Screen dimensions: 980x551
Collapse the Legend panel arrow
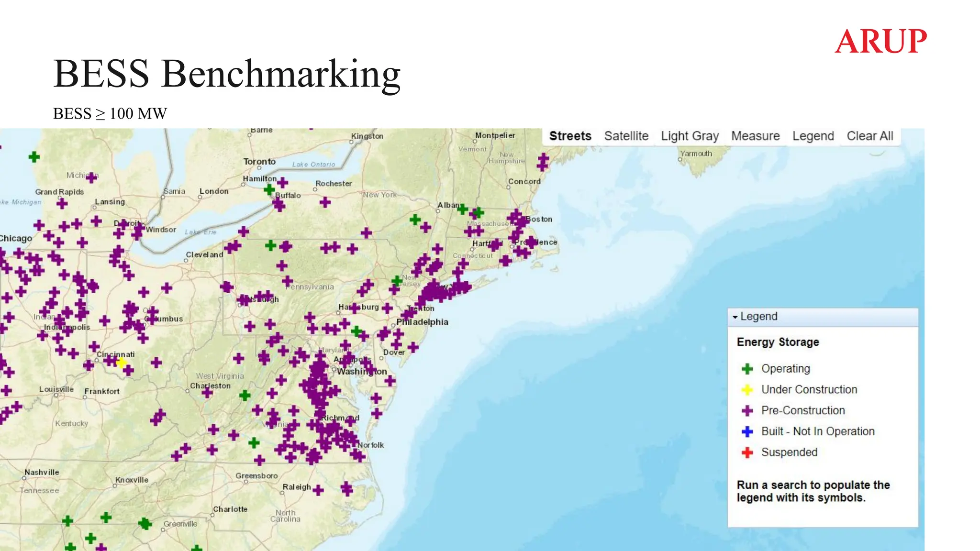pyautogui.click(x=735, y=317)
